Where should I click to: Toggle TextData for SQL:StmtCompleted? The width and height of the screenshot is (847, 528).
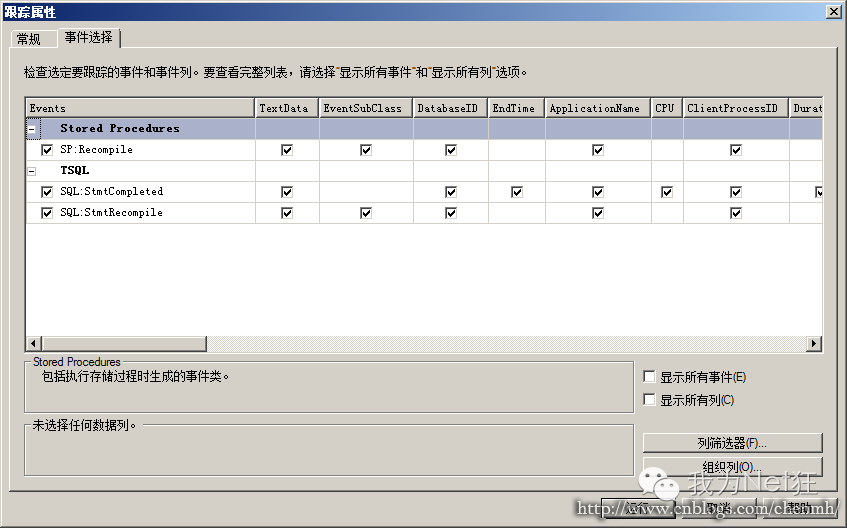pos(287,192)
